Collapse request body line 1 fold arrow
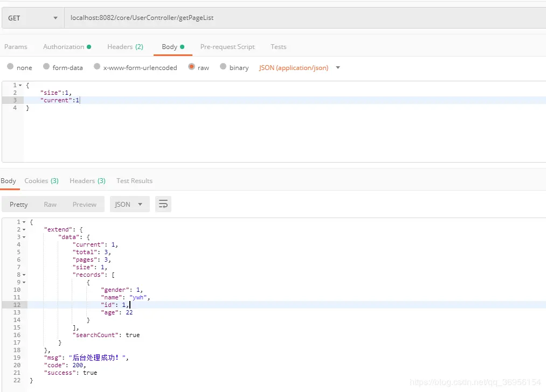Viewport: 546px width, 392px height. (20, 85)
